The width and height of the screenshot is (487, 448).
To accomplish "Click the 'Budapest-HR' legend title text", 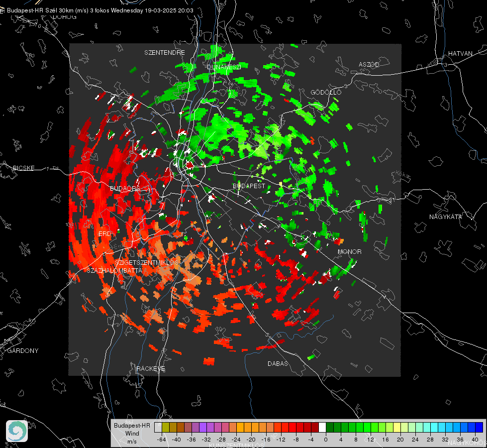I will (132, 425).
